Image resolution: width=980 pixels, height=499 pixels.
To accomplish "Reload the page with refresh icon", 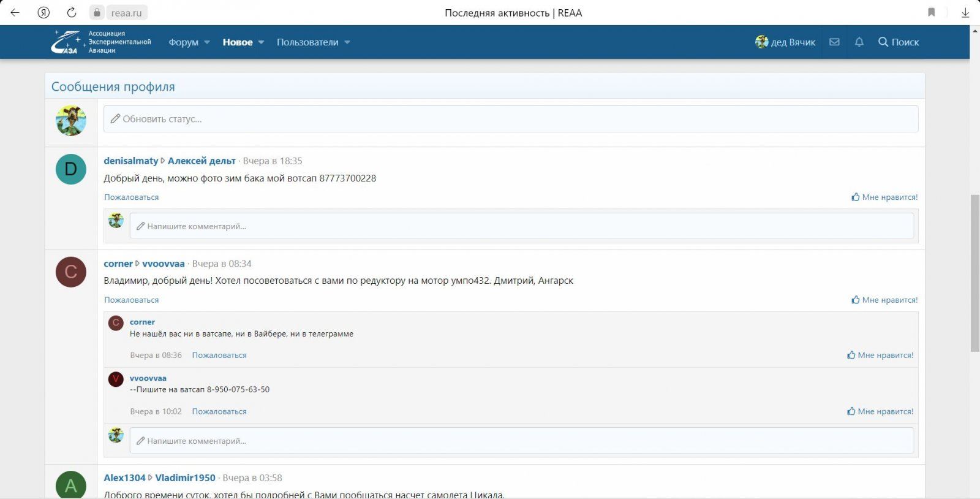I will (72, 12).
